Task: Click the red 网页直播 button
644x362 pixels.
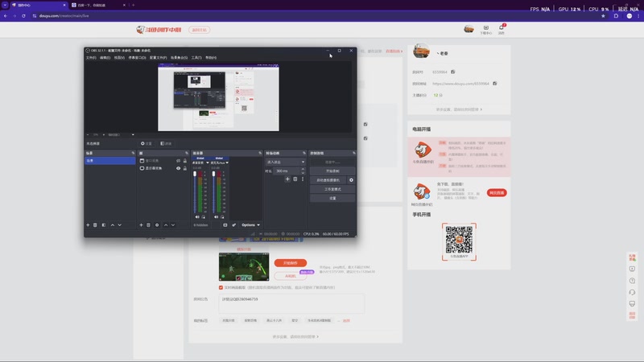Action: (497, 193)
